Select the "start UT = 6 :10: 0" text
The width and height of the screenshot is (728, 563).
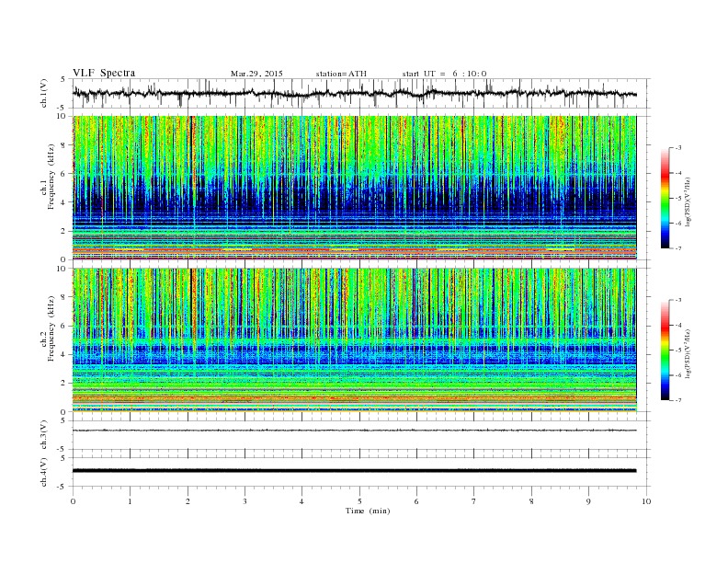click(444, 74)
